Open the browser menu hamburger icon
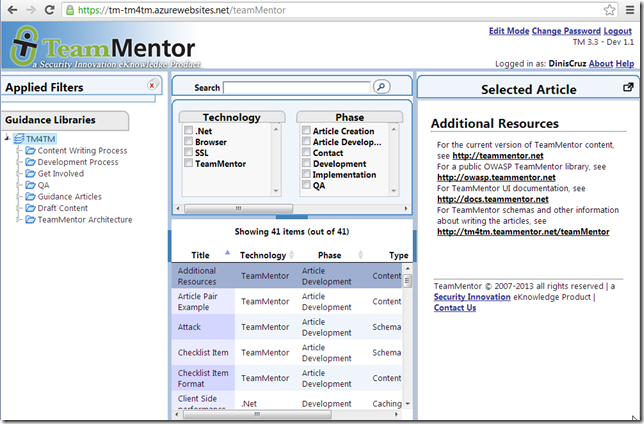This screenshot has height=424, width=644. 630,10
